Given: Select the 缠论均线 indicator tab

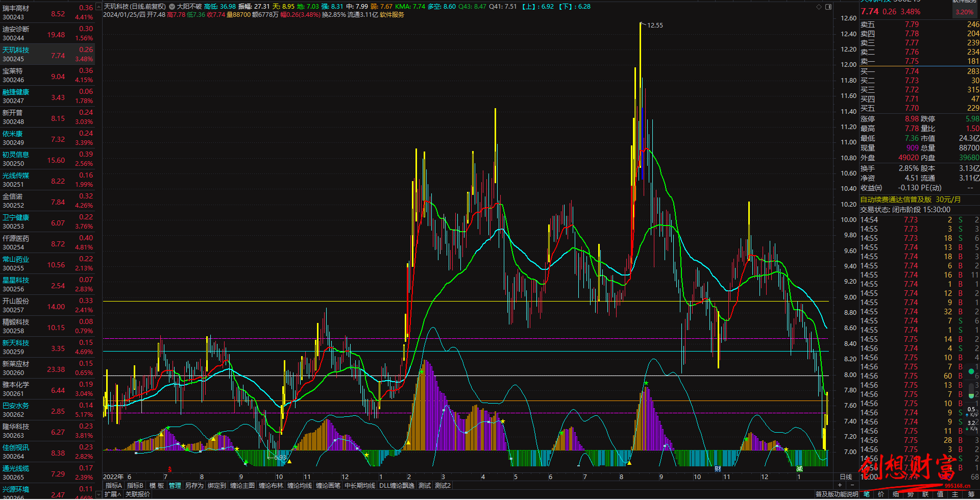Looking at the screenshot, I should click(x=299, y=485).
